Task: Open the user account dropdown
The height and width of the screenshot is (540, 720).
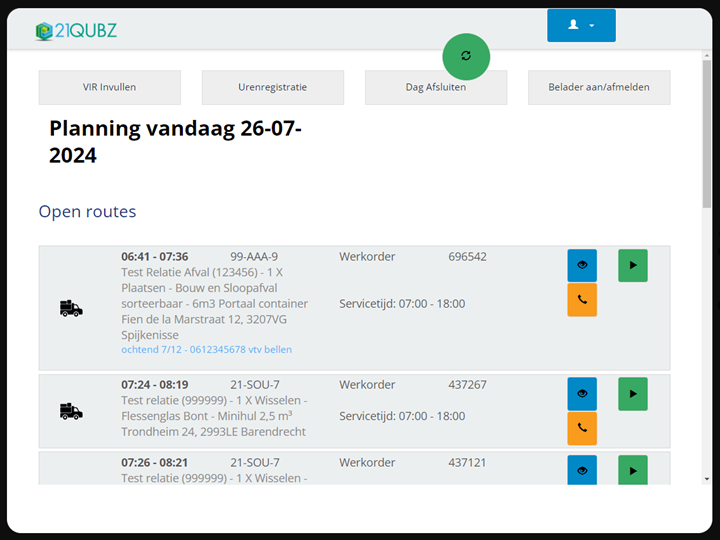Action: click(581, 25)
